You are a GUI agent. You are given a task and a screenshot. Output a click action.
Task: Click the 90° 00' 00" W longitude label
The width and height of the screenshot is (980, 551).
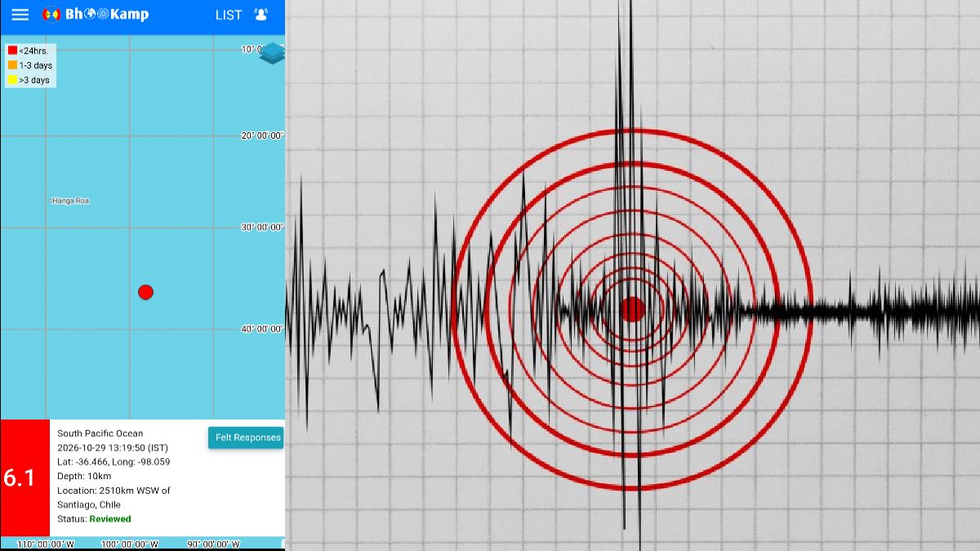tap(214, 544)
